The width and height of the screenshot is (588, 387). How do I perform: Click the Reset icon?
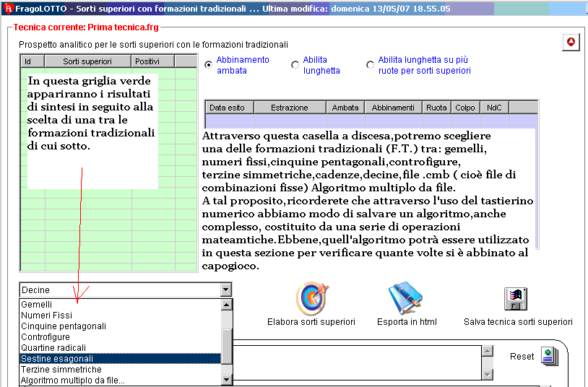click(550, 357)
